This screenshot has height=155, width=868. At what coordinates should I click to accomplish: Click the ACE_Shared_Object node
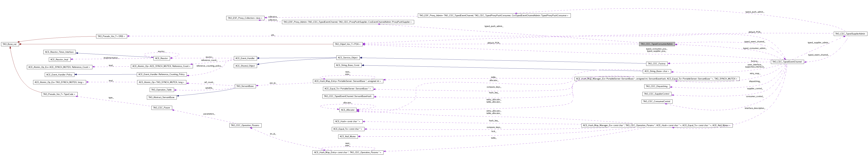(245, 66)
